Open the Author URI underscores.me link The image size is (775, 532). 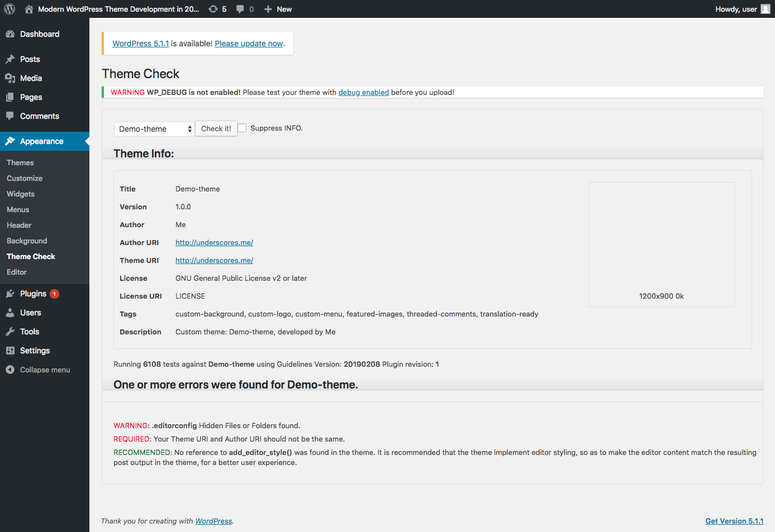[x=214, y=242]
